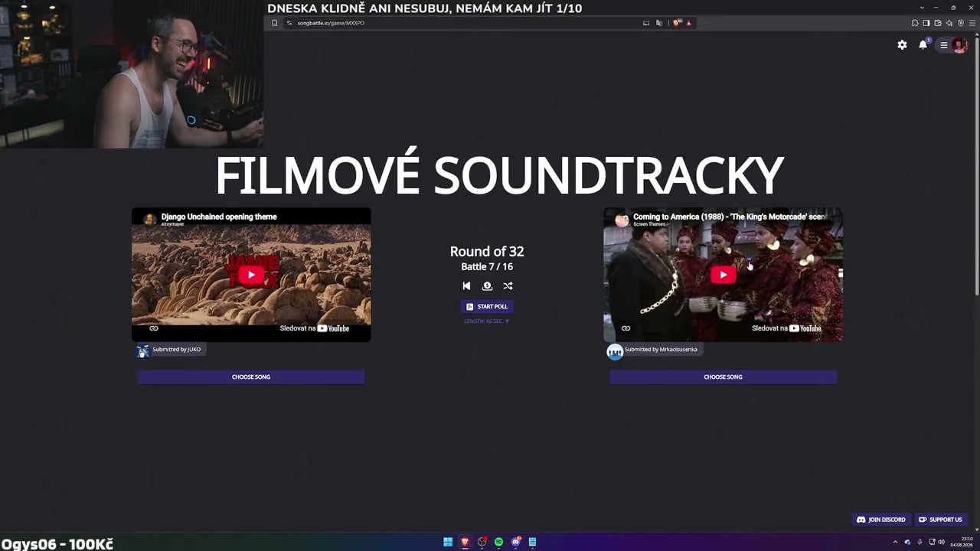980x551 pixels.
Task: Open Spotify from the taskbar
Action: coord(498,542)
